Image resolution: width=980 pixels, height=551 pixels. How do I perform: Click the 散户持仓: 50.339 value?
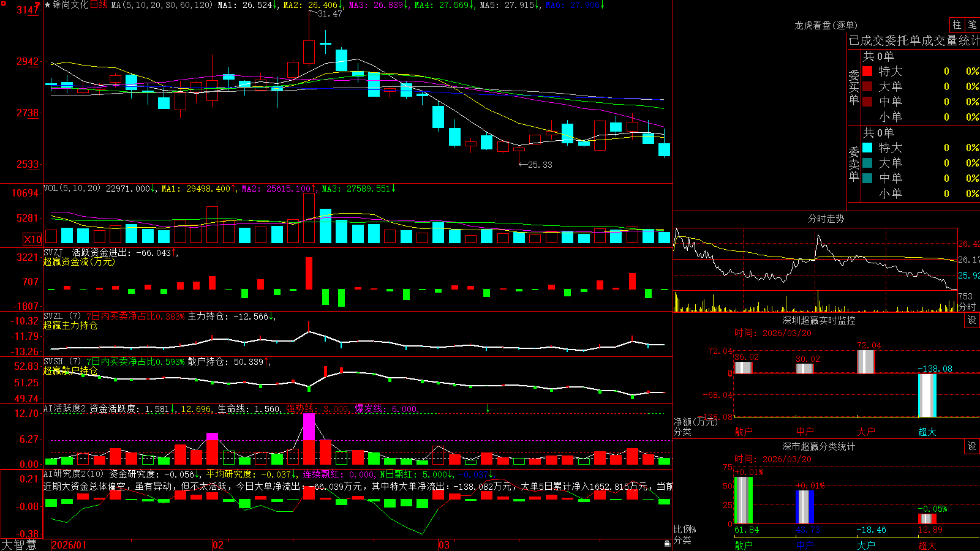point(226,362)
